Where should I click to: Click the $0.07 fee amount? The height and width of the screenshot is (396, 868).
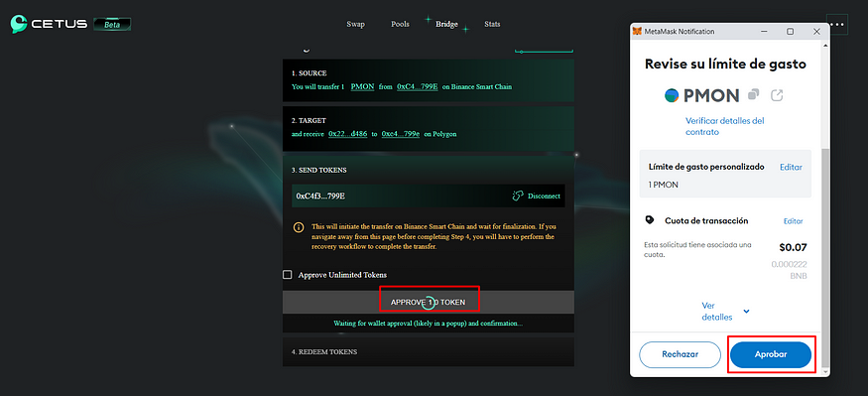793,247
